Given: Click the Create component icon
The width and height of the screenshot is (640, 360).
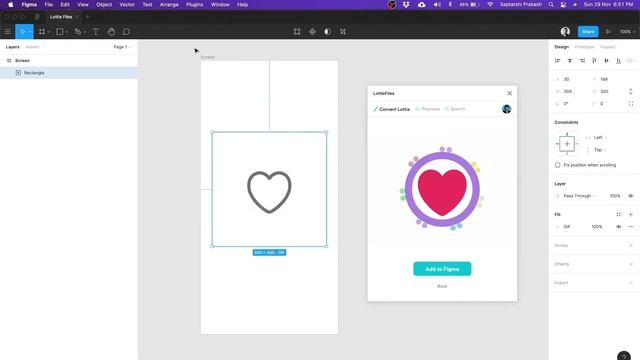Looking at the screenshot, I should tap(312, 31).
